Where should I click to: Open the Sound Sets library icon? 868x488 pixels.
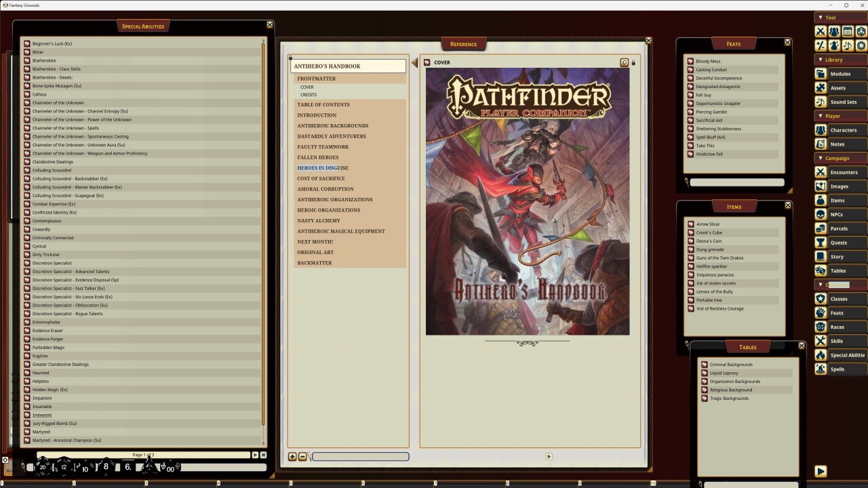point(821,102)
